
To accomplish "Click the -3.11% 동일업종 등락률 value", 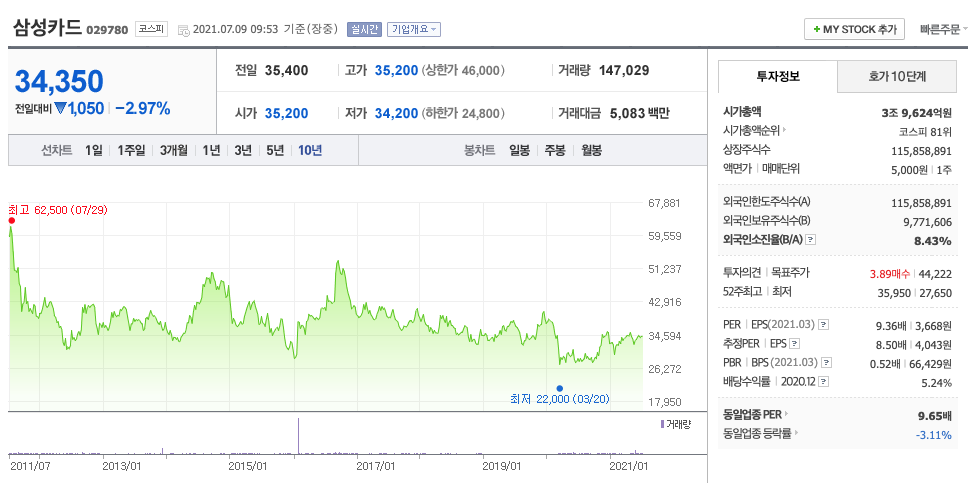I will coord(934,435).
